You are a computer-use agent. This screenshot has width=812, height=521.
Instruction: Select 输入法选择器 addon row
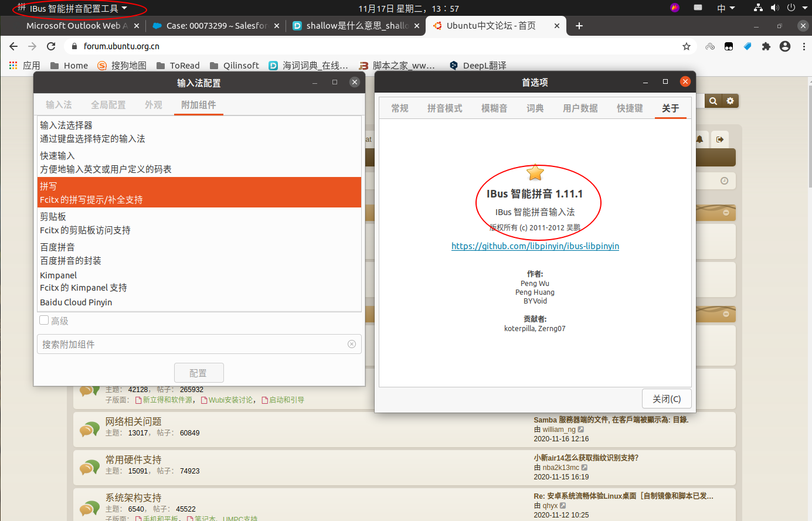199,132
